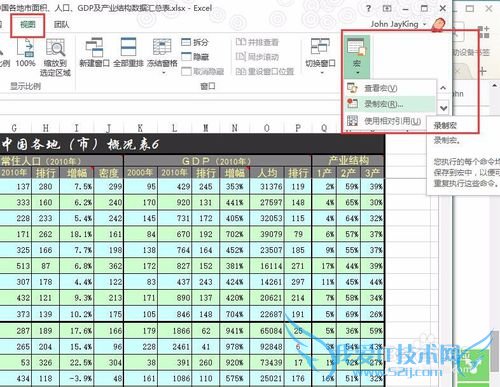The image size is (500, 387).
Task: Click 隐藏 window button
Action: point(195,57)
